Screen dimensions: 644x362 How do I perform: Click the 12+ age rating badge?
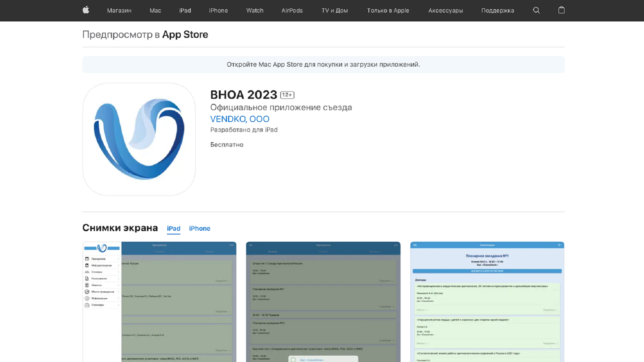click(287, 95)
